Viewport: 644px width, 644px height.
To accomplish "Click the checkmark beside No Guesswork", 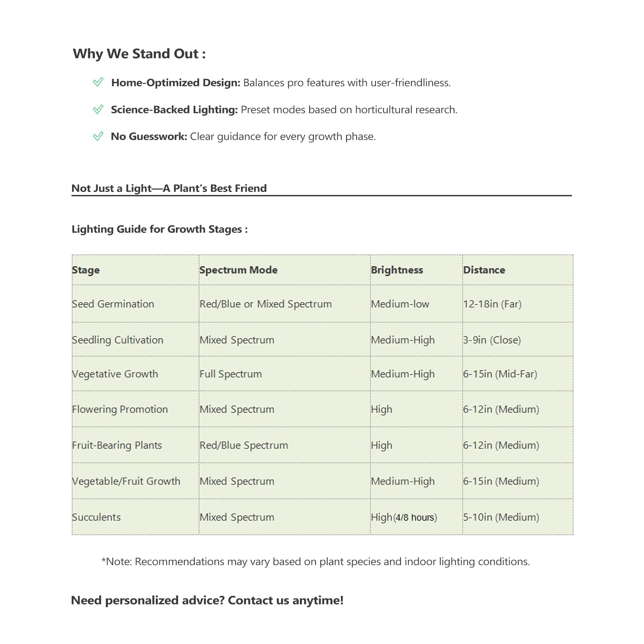I will (x=98, y=136).
